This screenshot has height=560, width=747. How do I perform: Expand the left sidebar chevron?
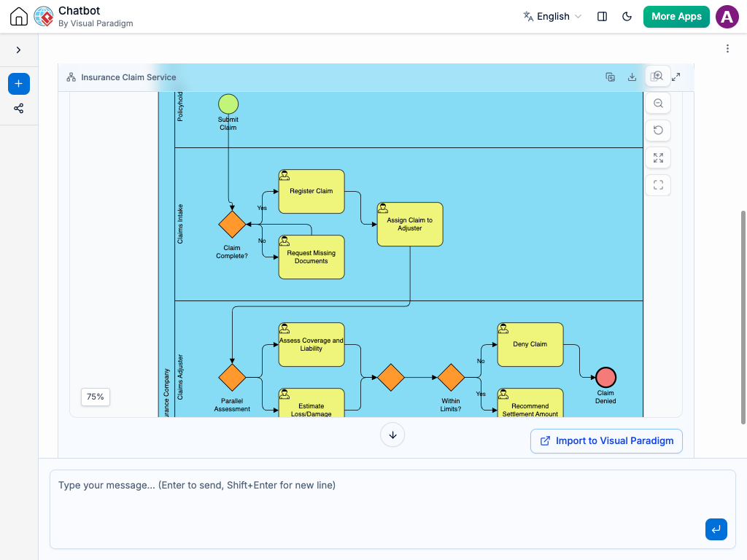[18, 50]
